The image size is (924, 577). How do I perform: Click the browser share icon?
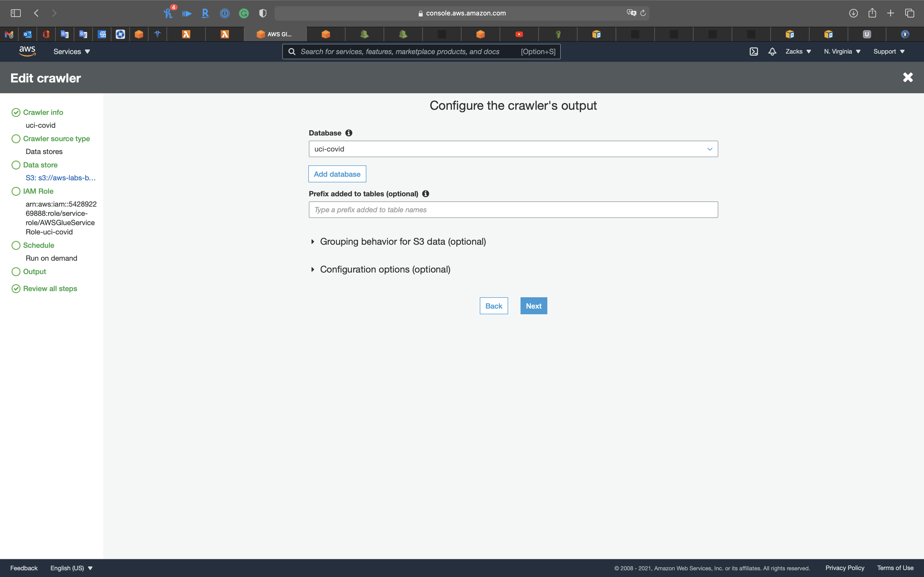[872, 13]
